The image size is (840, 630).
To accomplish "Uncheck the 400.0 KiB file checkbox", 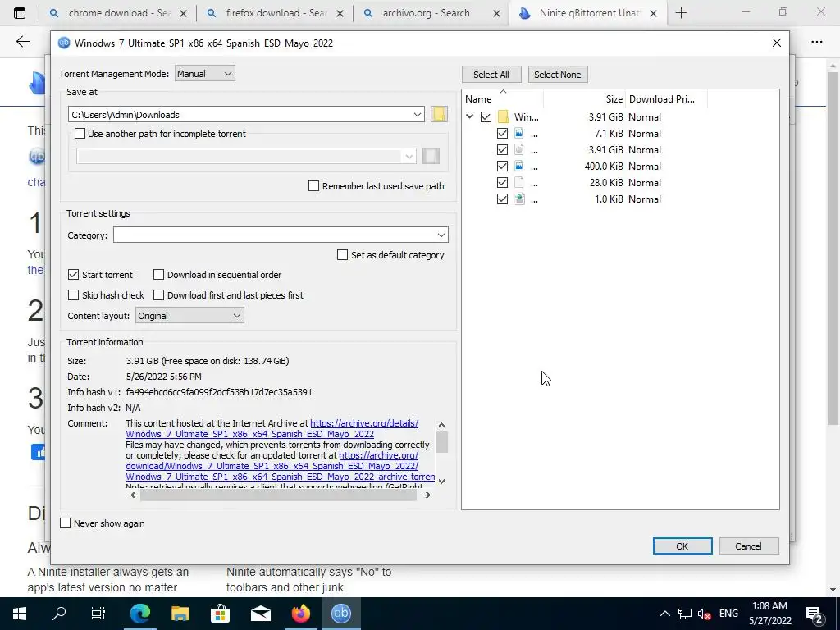I will [502, 166].
